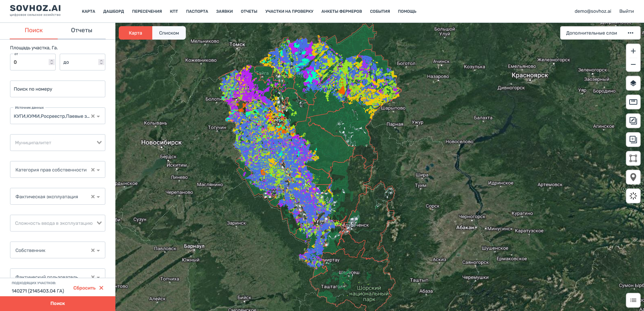Activate the ruler measurement tool
Image resolution: width=644 pixels, height=311 pixels.
[633, 102]
